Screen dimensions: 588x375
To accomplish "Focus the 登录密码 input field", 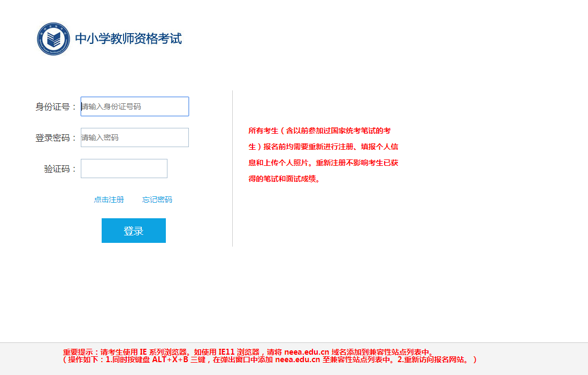I will [135, 137].
